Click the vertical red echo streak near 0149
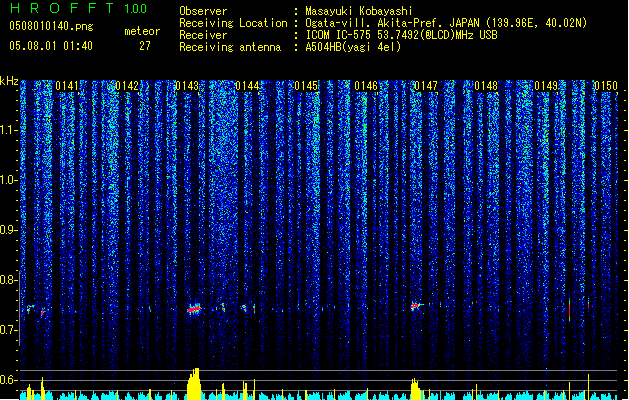Image resolution: width=629 pixels, height=400 pixels. [x=570, y=309]
